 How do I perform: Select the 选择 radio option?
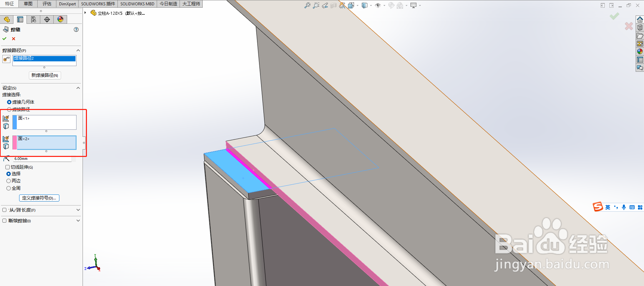coord(9,174)
